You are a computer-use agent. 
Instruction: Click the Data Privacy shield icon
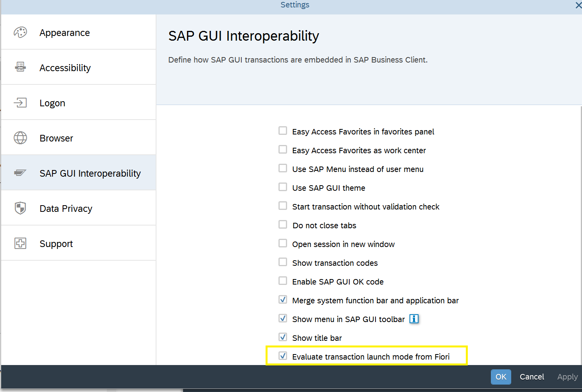pyautogui.click(x=20, y=208)
